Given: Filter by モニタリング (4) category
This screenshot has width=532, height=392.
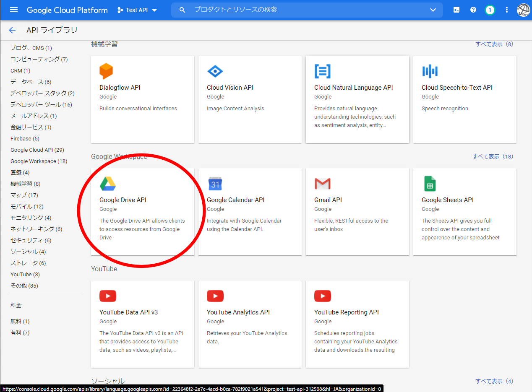Looking at the screenshot, I should (31, 218).
